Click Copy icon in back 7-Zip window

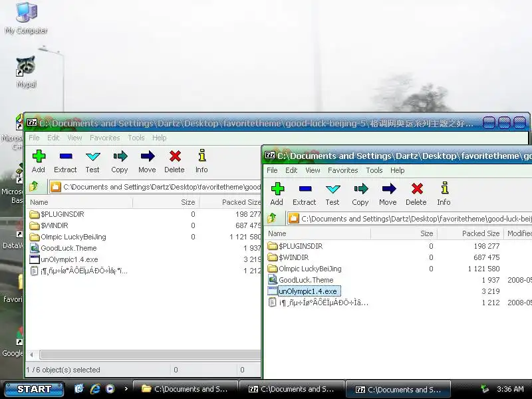[x=120, y=156]
